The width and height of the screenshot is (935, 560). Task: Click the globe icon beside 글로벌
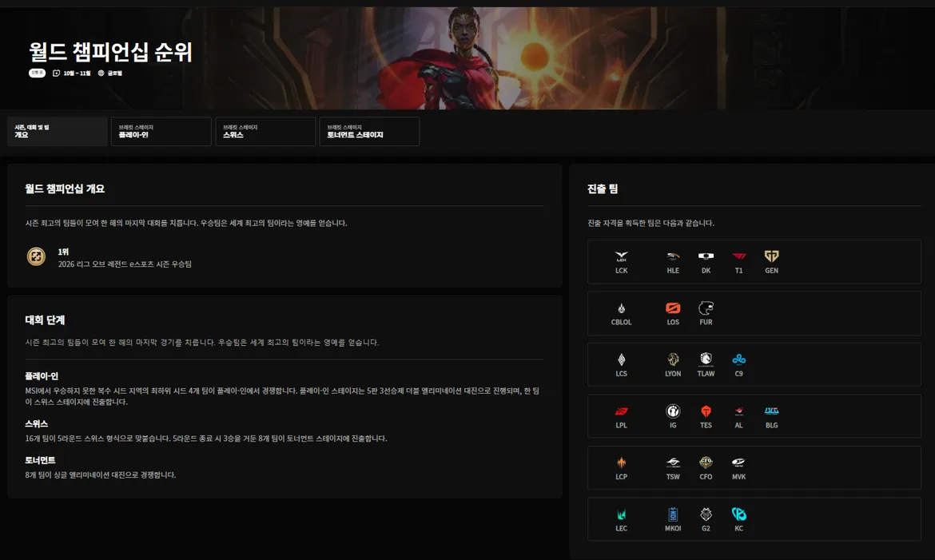click(x=101, y=73)
